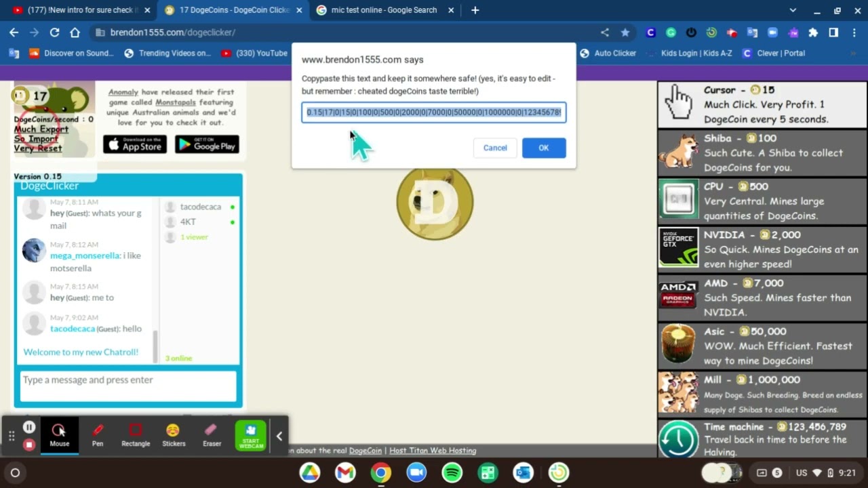Select the save-code text field in dialog
The width and height of the screenshot is (868, 488).
[434, 113]
